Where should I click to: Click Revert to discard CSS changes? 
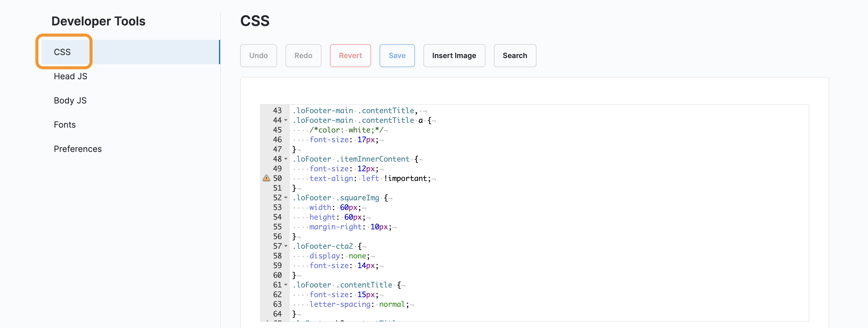350,55
